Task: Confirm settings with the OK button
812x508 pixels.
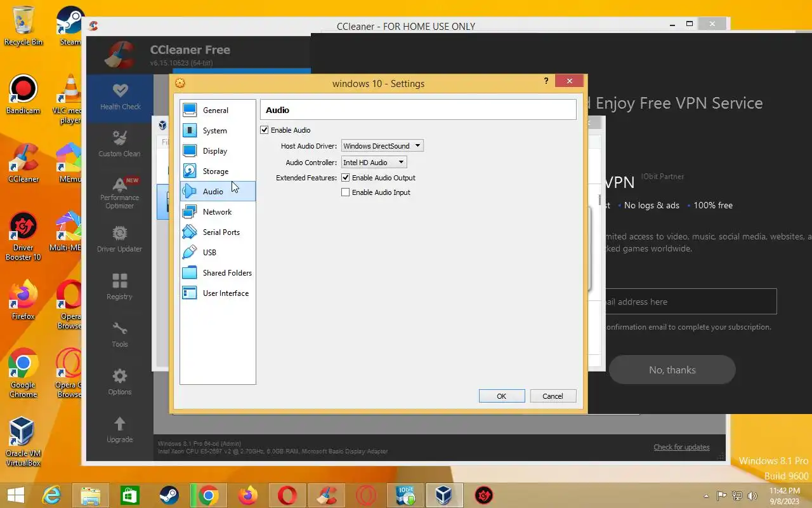Action: [501, 396]
